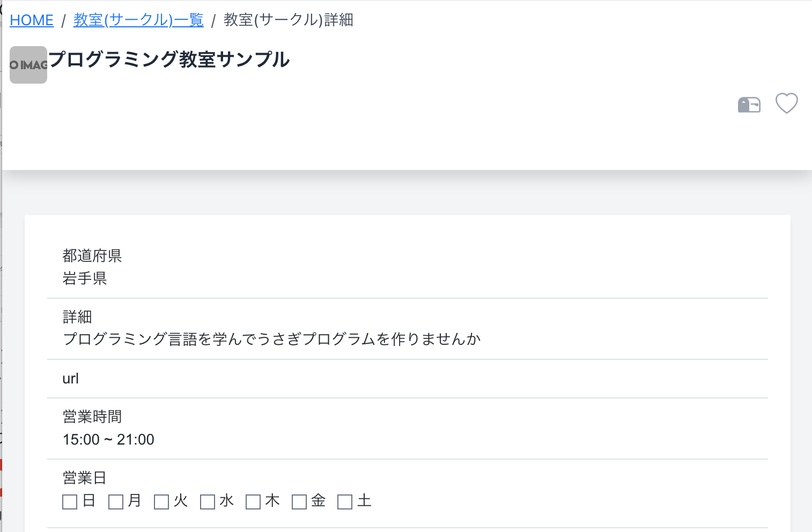Click the プログラミング教室サンプル heading
The height and width of the screenshot is (532, 812).
[169, 60]
